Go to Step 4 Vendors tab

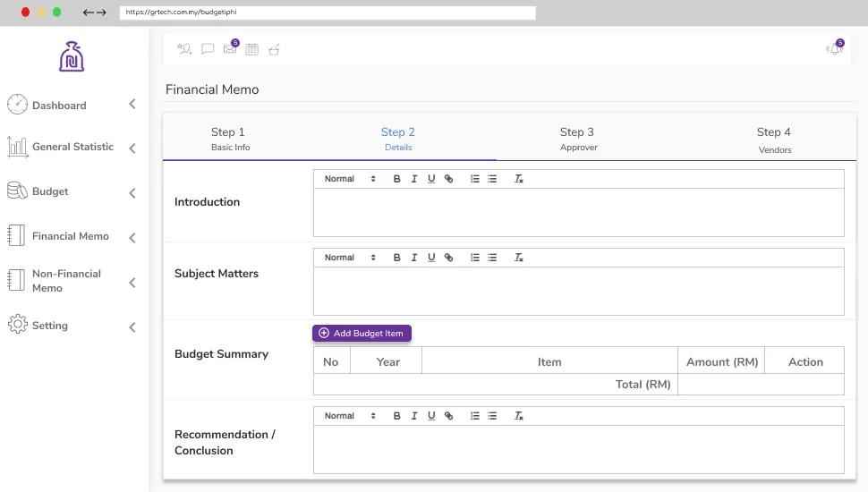pyautogui.click(x=774, y=140)
